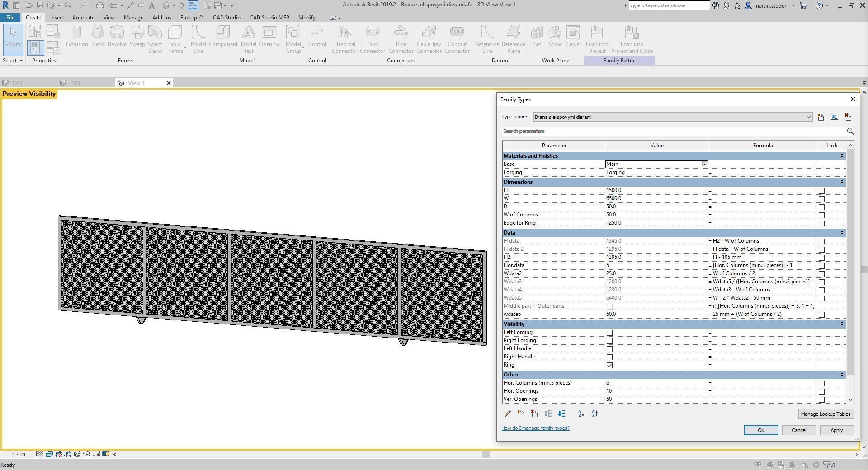The image size is (868, 470).
Task: Add an Electrical Connector
Action: click(x=344, y=40)
